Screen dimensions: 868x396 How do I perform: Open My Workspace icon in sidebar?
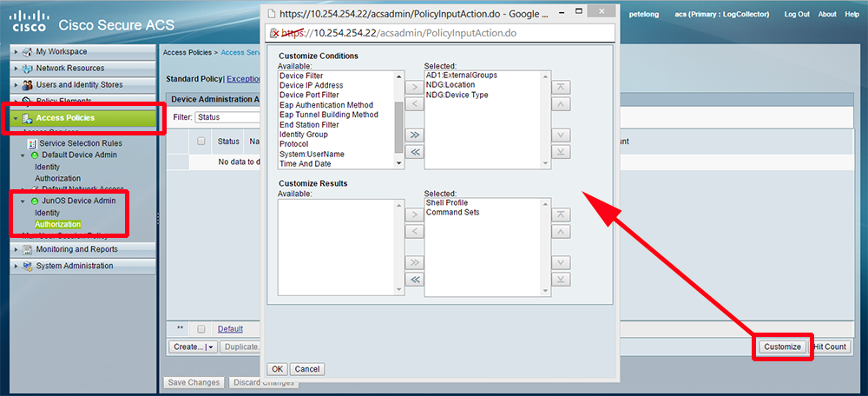[x=27, y=51]
